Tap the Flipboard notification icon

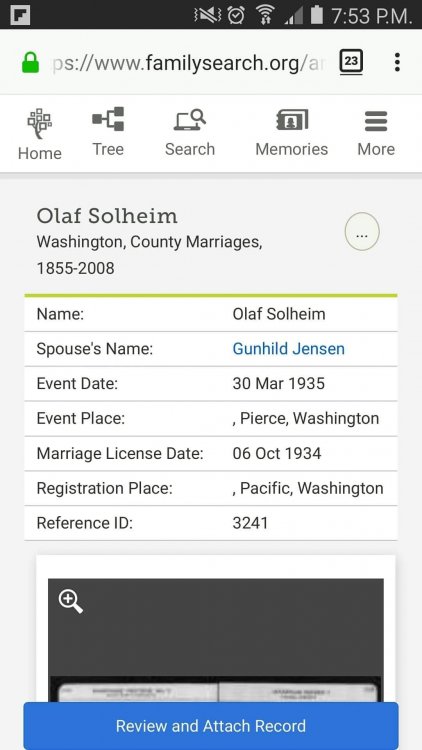click(x=20, y=15)
